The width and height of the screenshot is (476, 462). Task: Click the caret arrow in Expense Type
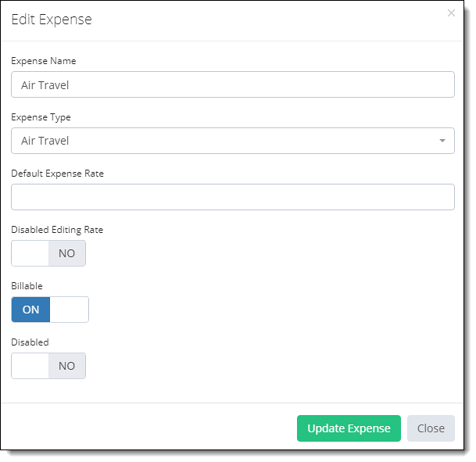442,141
